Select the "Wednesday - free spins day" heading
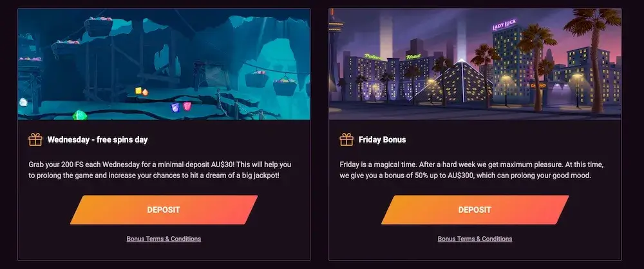The image size is (644, 269). pos(98,140)
